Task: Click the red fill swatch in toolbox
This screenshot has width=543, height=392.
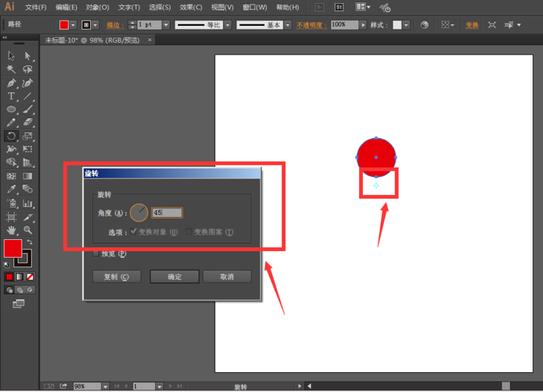Action: pos(13,249)
